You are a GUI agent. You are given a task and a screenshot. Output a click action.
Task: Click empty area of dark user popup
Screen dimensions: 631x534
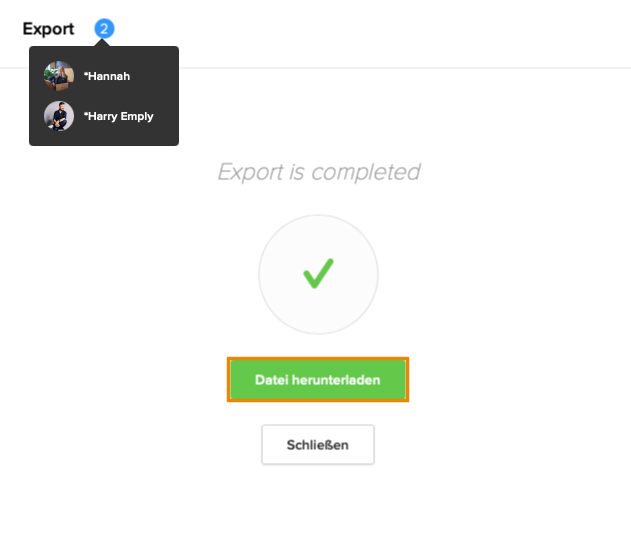[161, 96]
